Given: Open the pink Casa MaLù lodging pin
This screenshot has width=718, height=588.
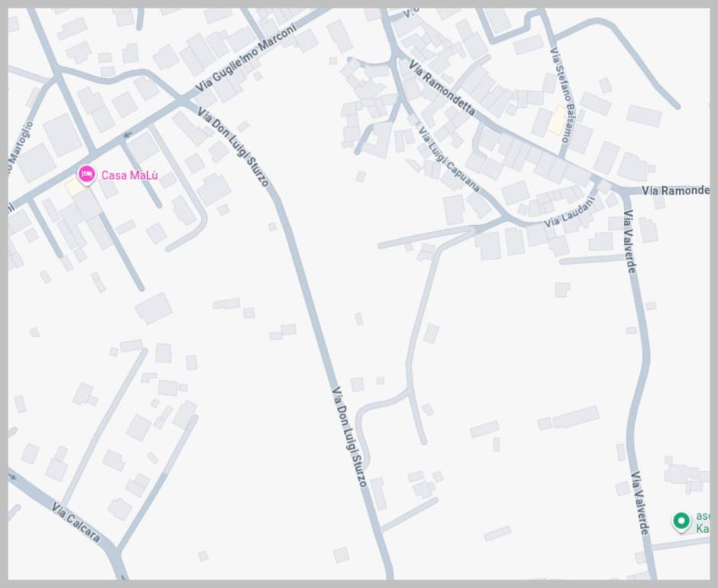Looking at the screenshot, I should point(86,175).
